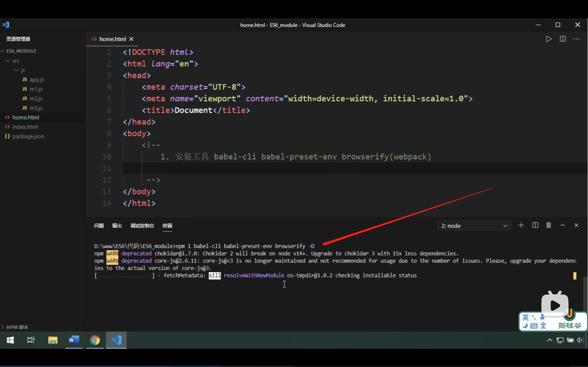Minimize the VS Code window
The image size is (588, 367).
[x=538, y=25]
